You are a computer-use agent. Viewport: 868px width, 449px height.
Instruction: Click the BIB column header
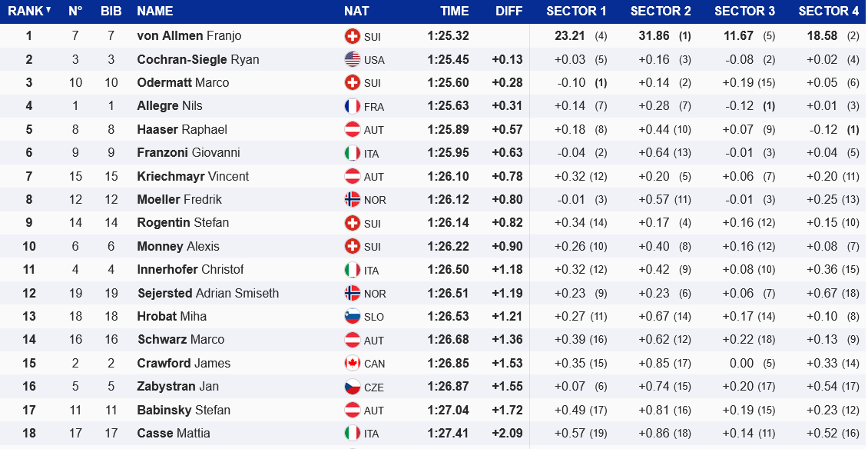click(x=111, y=11)
